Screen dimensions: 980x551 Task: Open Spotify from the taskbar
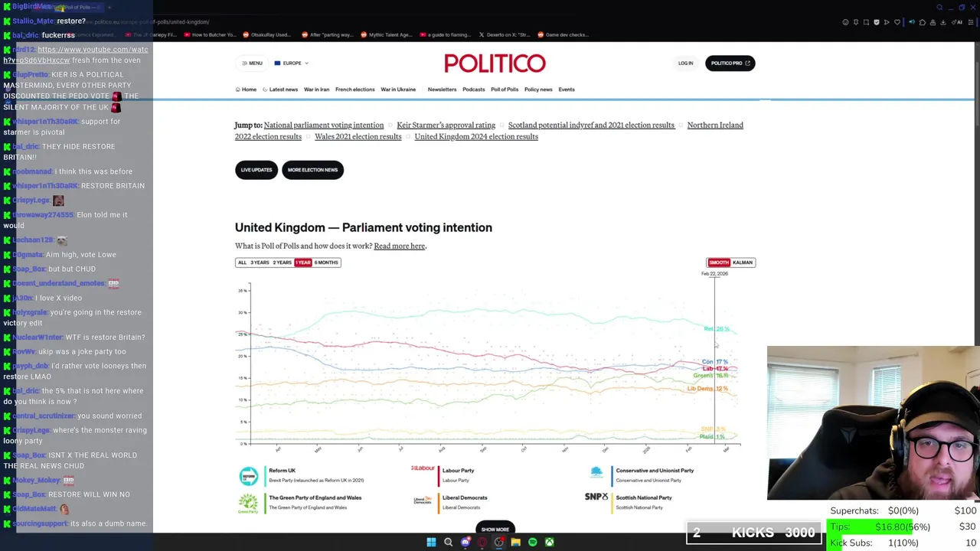(x=532, y=542)
